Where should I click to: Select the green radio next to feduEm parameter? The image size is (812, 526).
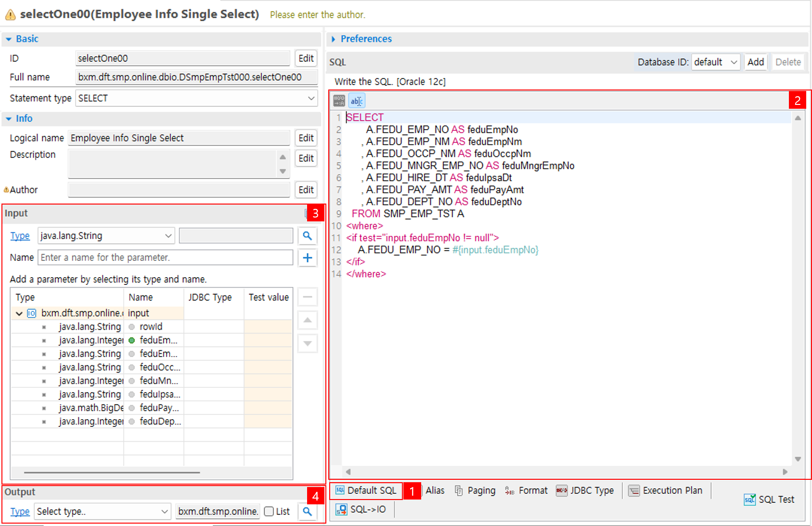tap(131, 340)
